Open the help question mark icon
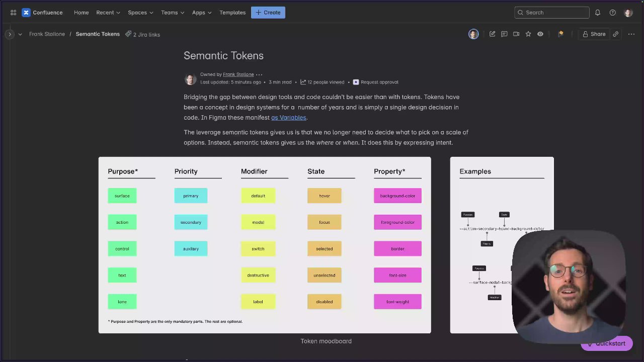This screenshot has height=362, width=644. point(612,13)
